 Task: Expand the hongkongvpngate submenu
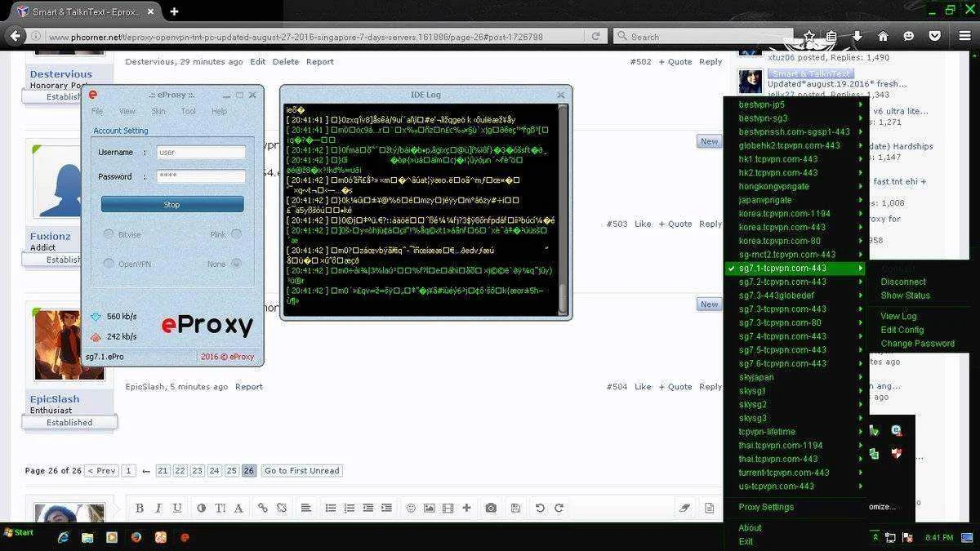pyautogui.click(x=795, y=186)
